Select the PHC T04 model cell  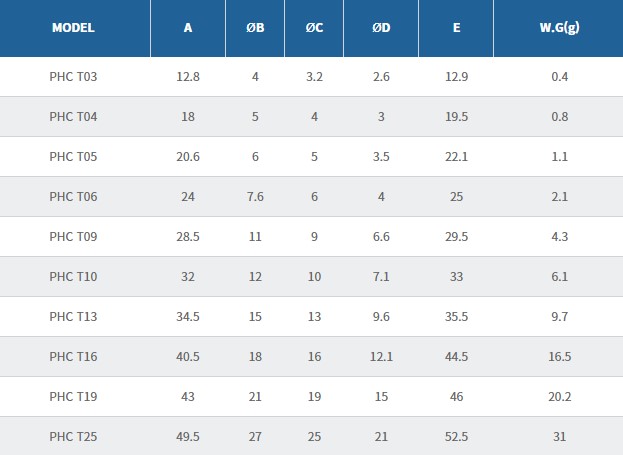(73, 117)
